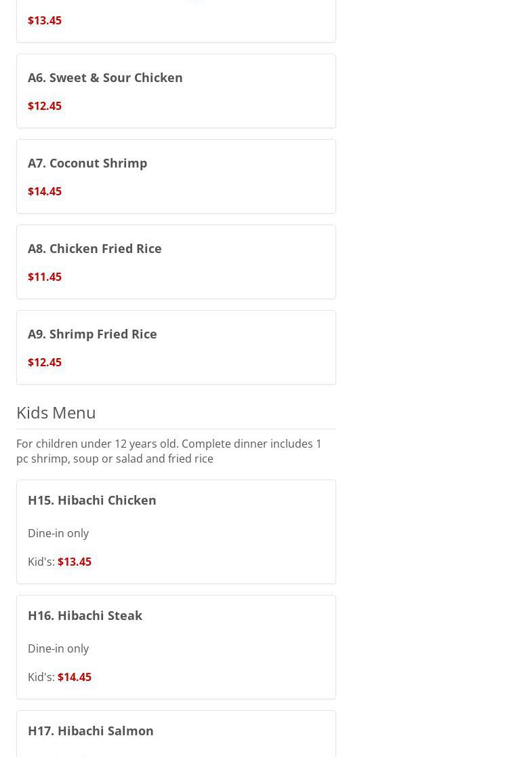The height and width of the screenshot is (757, 532).
Task: Click the $12.45 price under Shrimp Fried Rice
Action: [x=45, y=362]
